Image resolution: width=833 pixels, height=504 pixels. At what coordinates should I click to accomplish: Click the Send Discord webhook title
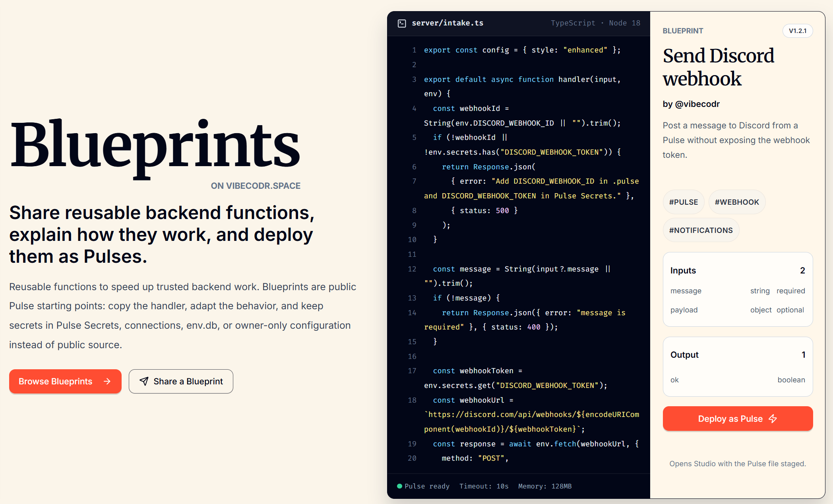pyautogui.click(x=718, y=67)
